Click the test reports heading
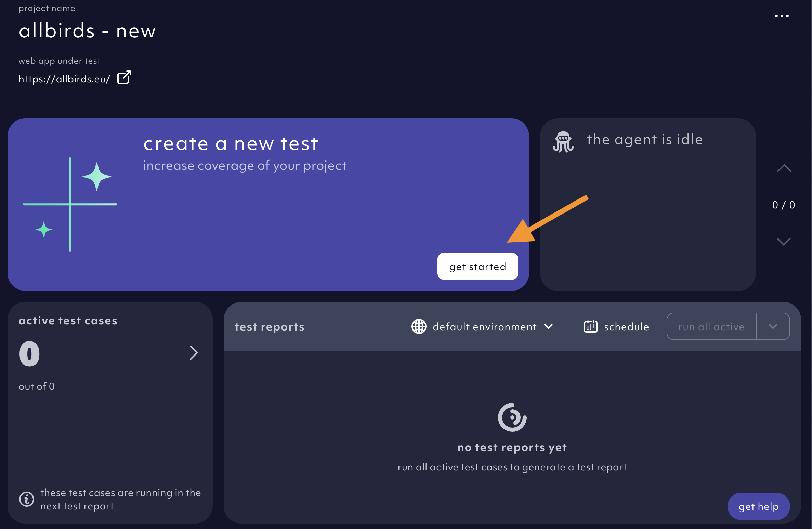812x529 pixels. pos(270,327)
